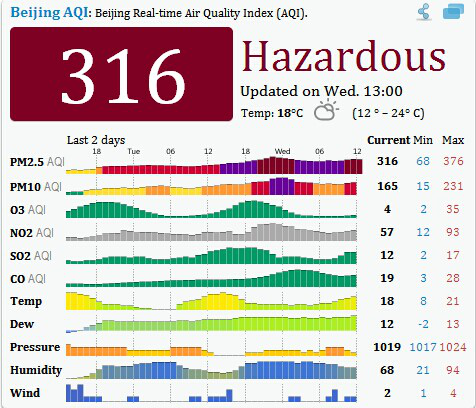
Task: Click the yellow Temp history chart
Action: point(211,301)
